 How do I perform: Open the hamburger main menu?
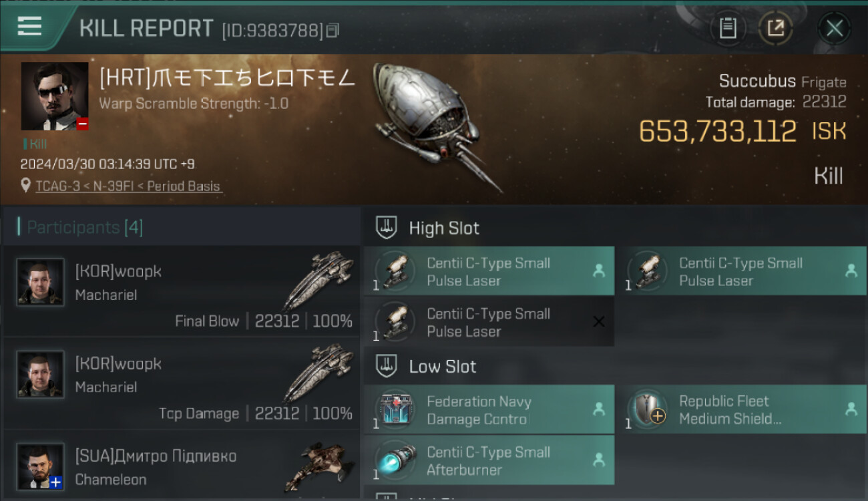[x=29, y=26]
